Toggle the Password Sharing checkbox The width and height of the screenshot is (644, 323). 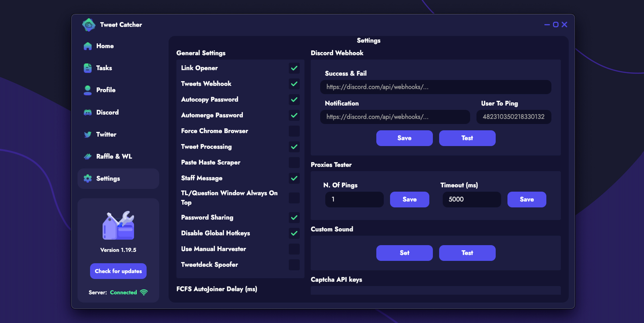click(294, 218)
